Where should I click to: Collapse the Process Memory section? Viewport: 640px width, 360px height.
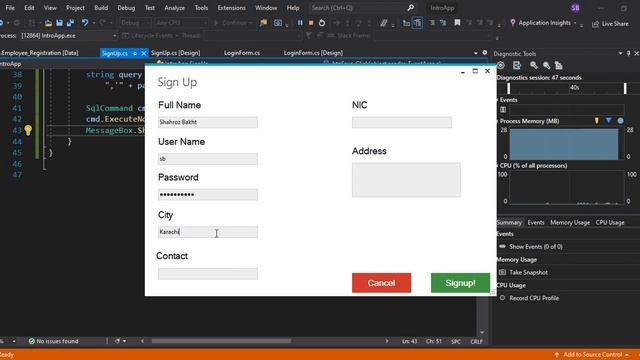498,121
